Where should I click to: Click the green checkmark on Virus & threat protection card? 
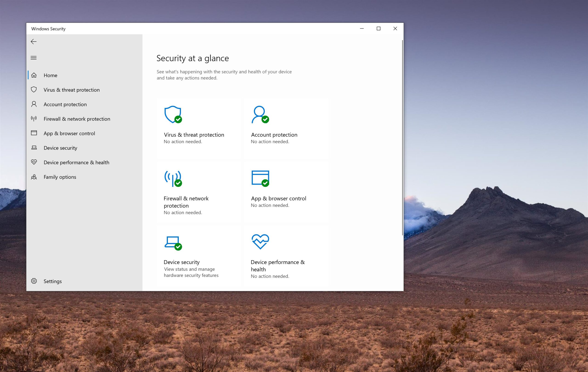pyautogui.click(x=178, y=119)
